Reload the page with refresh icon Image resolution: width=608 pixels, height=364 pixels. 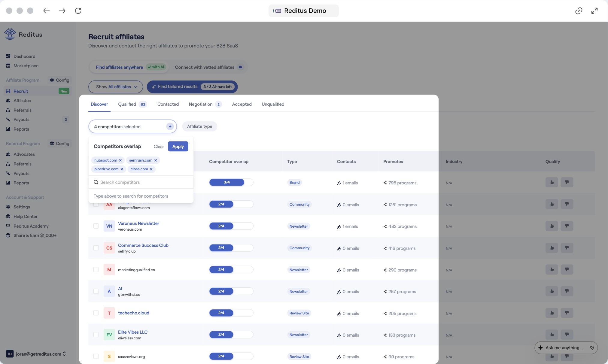(78, 11)
